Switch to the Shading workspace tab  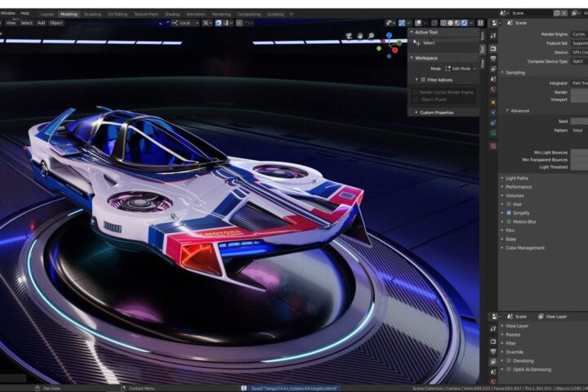point(172,14)
